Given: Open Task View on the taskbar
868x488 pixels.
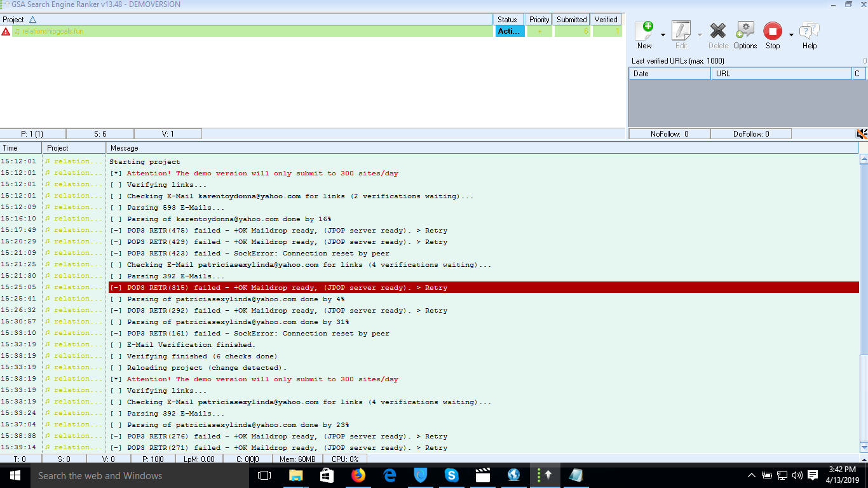Looking at the screenshot, I should [264, 475].
